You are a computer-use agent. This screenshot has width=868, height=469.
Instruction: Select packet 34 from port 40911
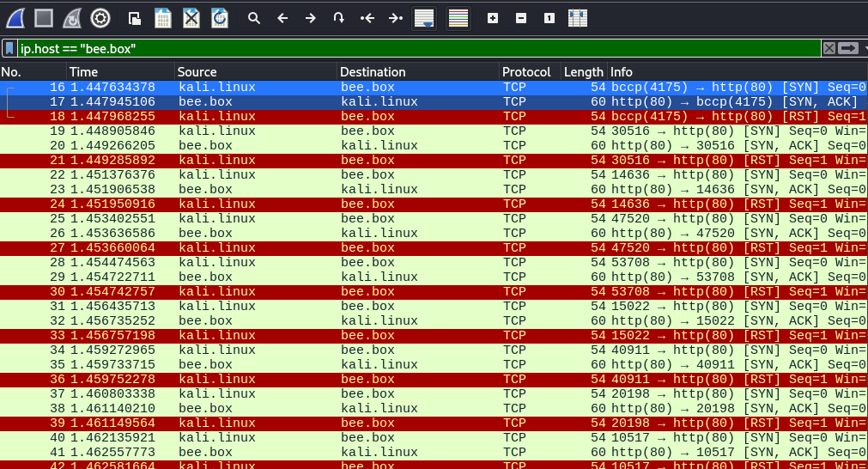coord(434,350)
